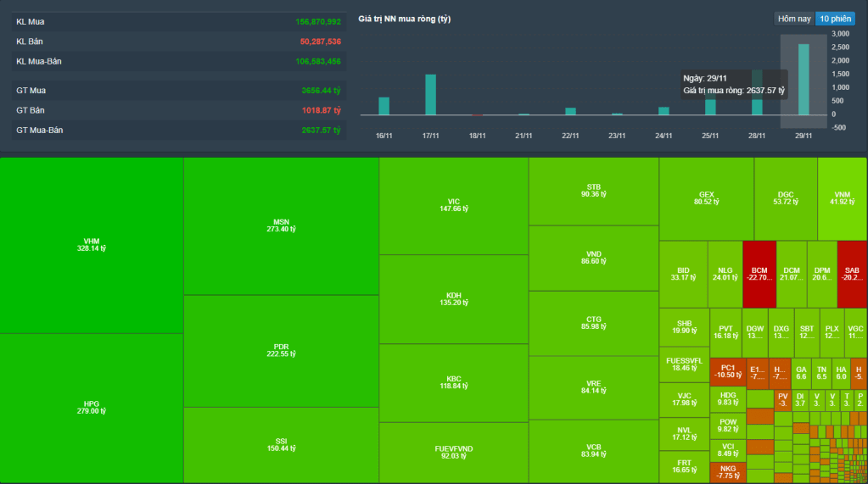Click the red BCM tile
This screenshot has width=868, height=484.
point(758,274)
